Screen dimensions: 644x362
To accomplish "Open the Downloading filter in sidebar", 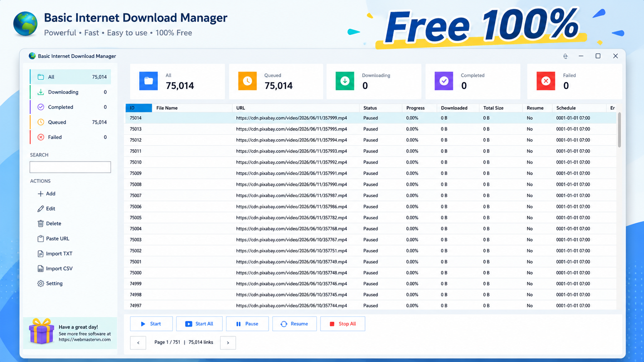I will [x=70, y=92].
